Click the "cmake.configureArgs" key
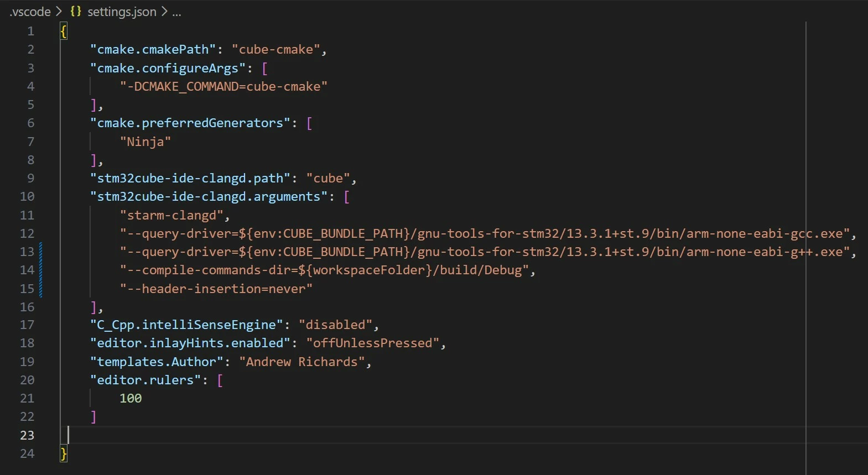Viewport: 868px width, 475px height. coord(168,68)
